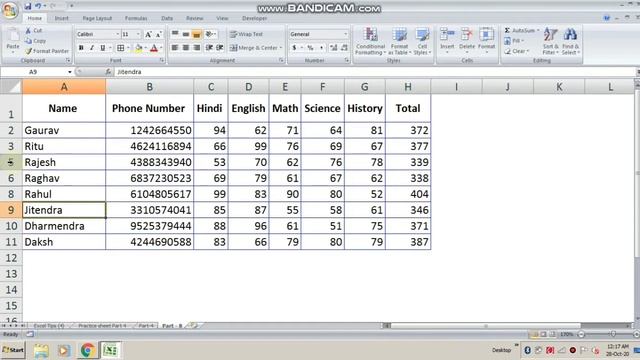Open the file explorer taskbar icon

pos(41,350)
